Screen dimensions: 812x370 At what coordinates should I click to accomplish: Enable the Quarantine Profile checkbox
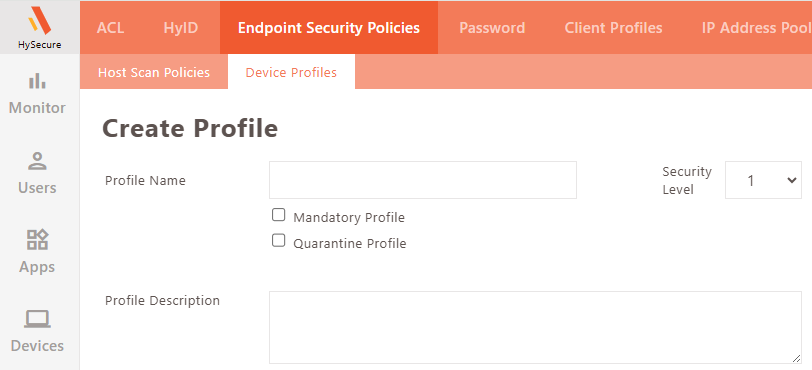click(279, 240)
